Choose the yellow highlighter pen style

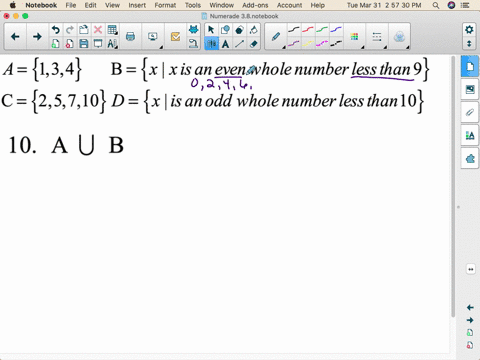[x=308, y=43]
